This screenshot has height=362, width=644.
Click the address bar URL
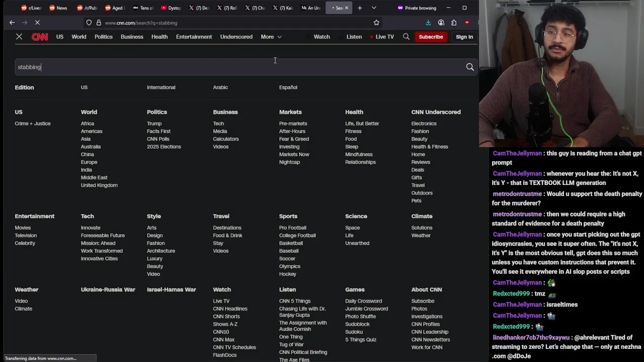coord(141,23)
